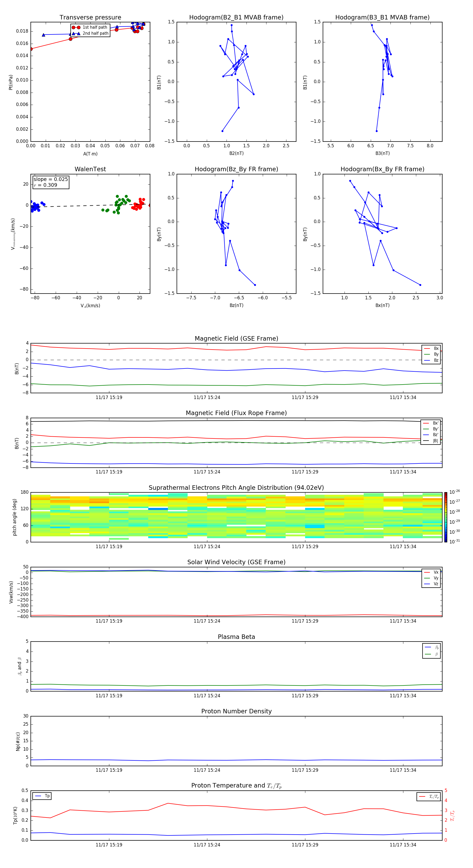Viewport: 473px width, 868px height.
Task: Click "11/17 15:29" tick under Proton Number Density
Action: tap(305, 770)
